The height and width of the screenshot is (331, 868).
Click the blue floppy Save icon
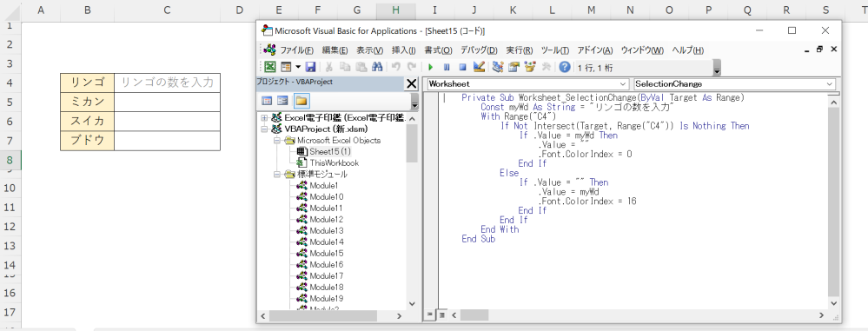tap(310, 67)
